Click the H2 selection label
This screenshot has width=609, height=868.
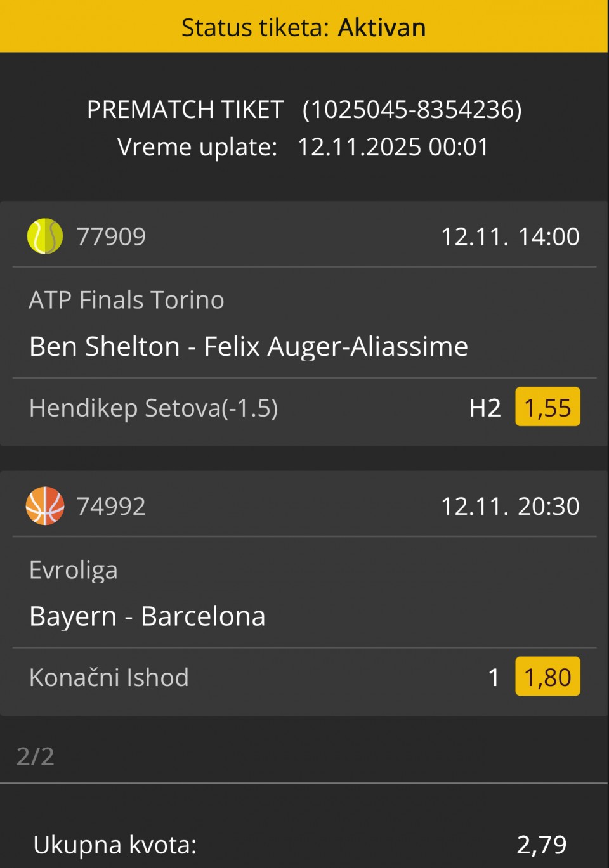(485, 408)
